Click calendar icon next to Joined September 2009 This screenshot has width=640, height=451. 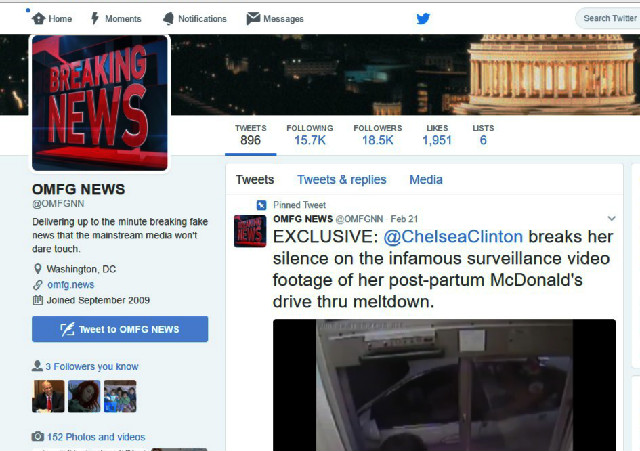click(x=38, y=300)
